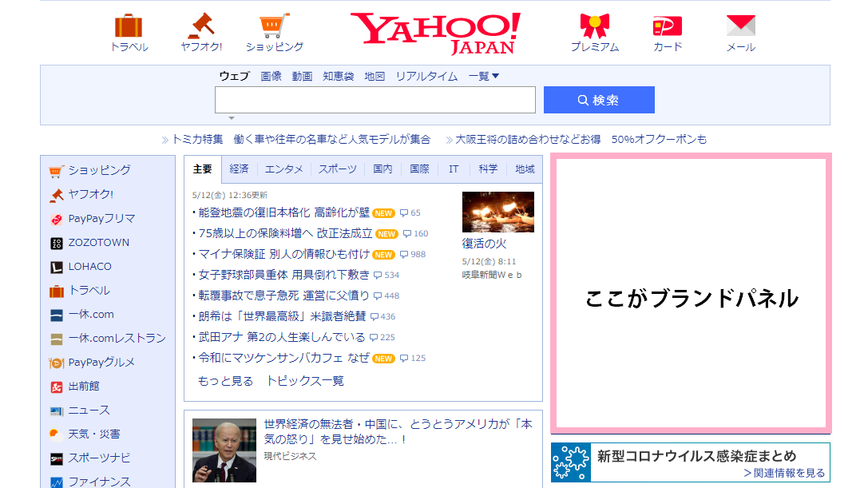Switch to the エンタメ news tab
The image size is (868, 488).
283,169
